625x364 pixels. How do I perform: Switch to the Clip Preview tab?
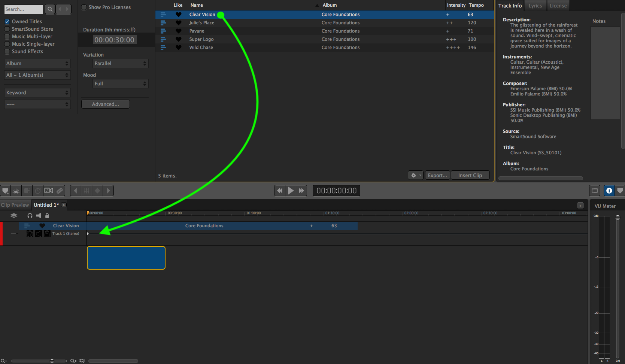coord(15,205)
